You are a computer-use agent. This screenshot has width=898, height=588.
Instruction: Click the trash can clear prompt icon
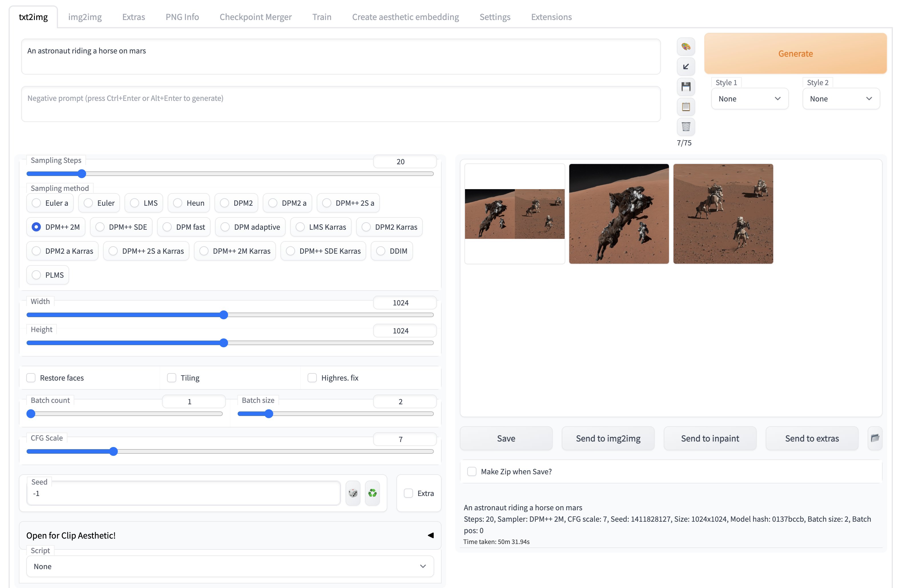tap(685, 127)
